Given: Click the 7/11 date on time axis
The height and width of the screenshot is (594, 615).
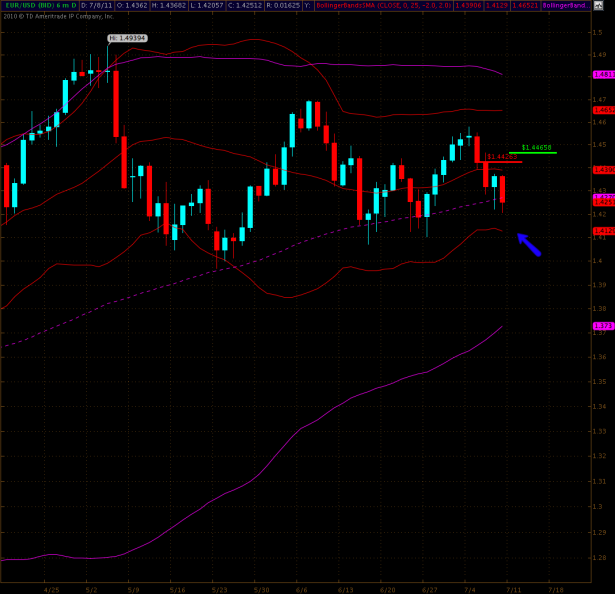Looking at the screenshot, I should 513,589.
